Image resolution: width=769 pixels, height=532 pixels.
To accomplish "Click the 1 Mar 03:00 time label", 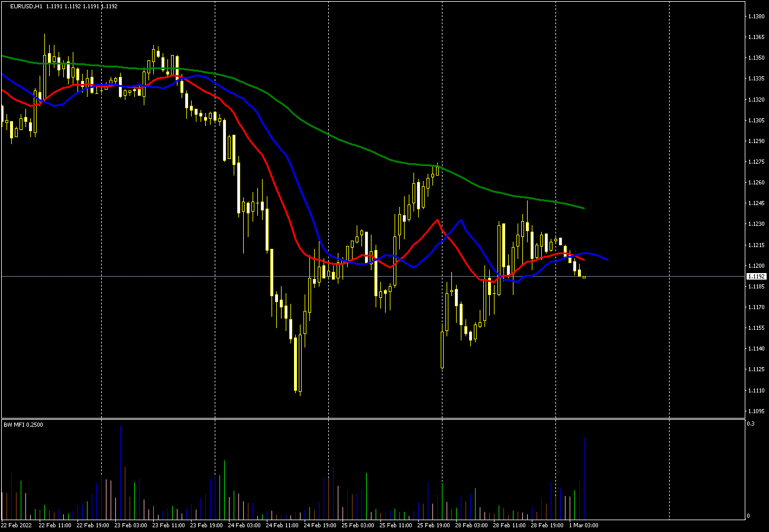I will 584,525.
